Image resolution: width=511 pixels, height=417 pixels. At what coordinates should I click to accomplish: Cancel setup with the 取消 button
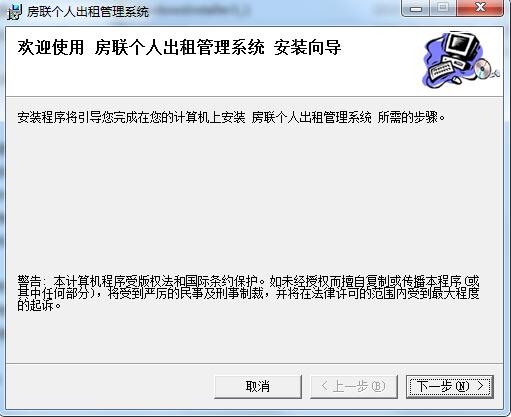click(258, 387)
